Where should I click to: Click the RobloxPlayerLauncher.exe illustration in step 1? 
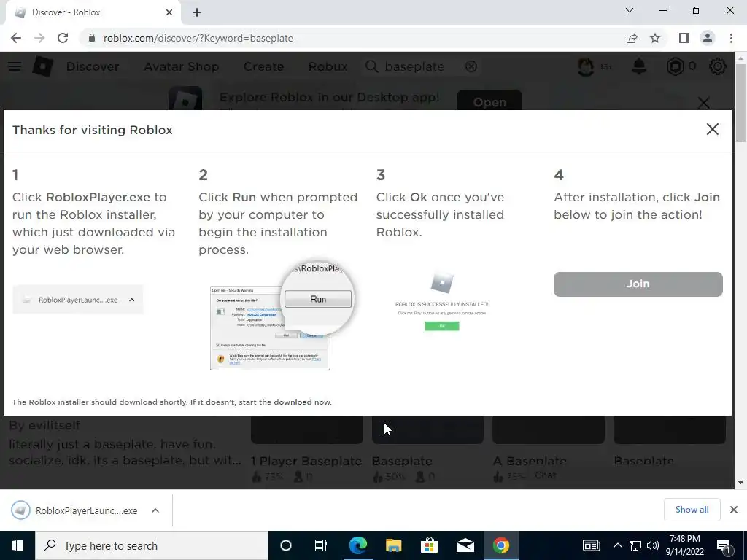point(78,300)
